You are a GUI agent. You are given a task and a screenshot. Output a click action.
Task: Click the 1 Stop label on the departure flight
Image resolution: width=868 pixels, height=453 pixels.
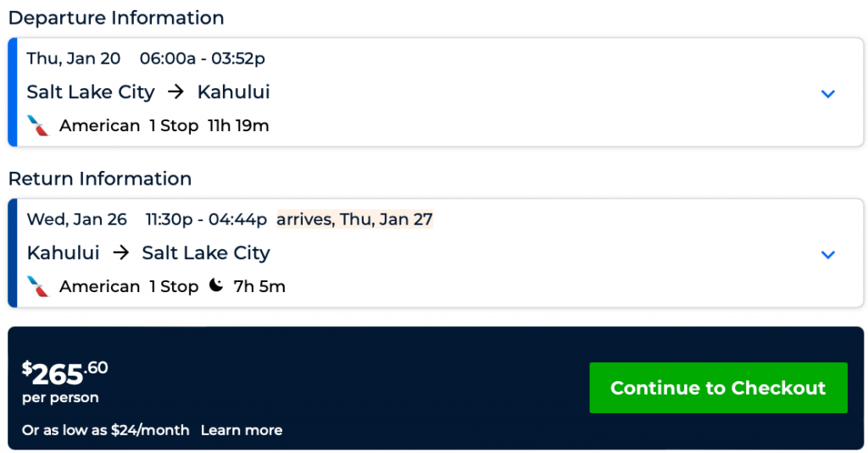tap(174, 126)
